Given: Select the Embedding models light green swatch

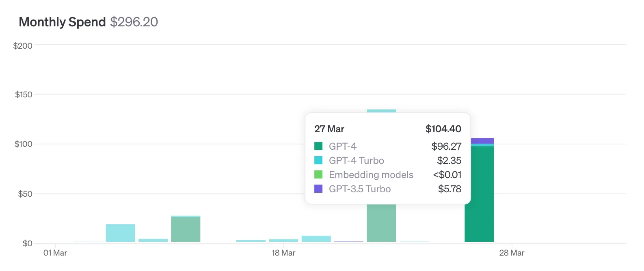Looking at the screenshot, I should pos(318,174).
